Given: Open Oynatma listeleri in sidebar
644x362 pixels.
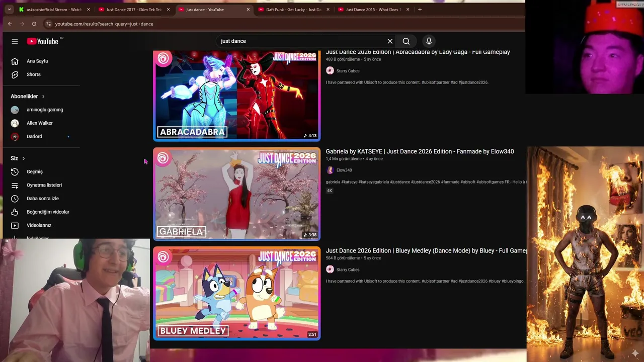Looking at the screenshot, I should pyautogui.click(x=44, y=185).
